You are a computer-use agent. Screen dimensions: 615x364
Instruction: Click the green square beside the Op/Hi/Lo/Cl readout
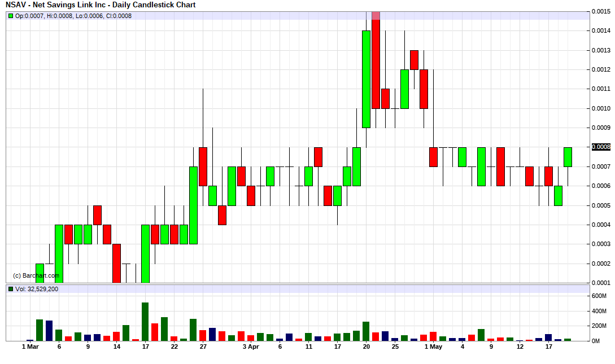(x=11, y=16)
